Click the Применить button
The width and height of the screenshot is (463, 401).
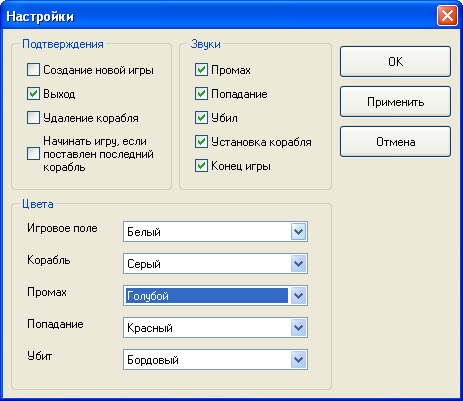pos(395,102)
